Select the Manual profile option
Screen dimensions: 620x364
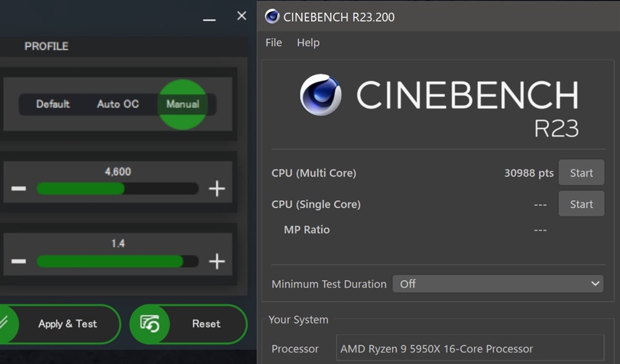pos(182,104)
